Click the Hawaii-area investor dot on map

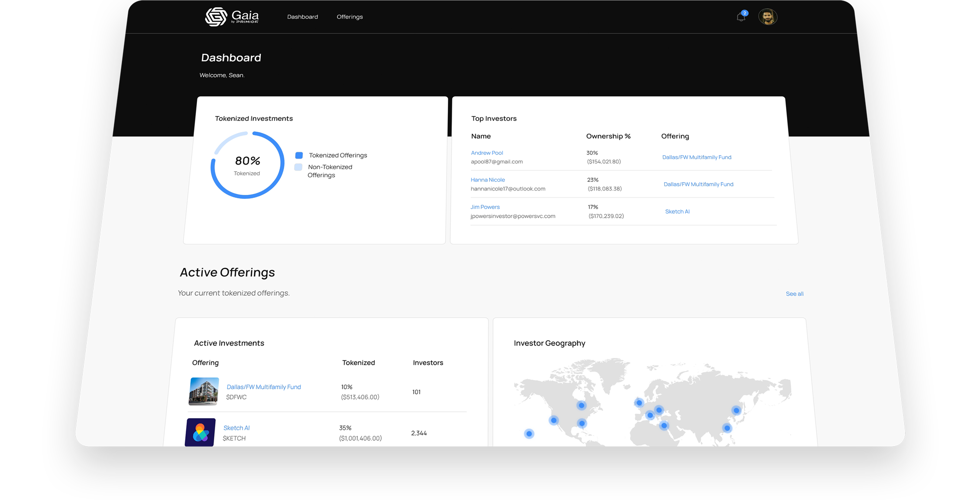coord(529,433)
